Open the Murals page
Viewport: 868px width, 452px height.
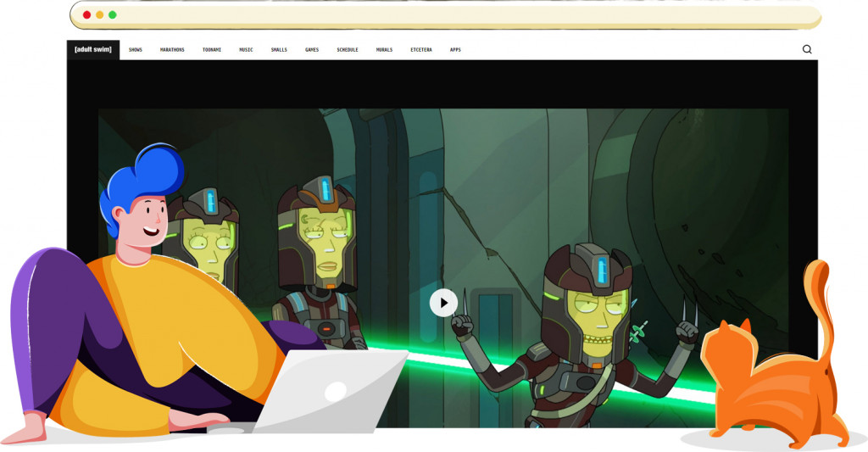[384, 50]
